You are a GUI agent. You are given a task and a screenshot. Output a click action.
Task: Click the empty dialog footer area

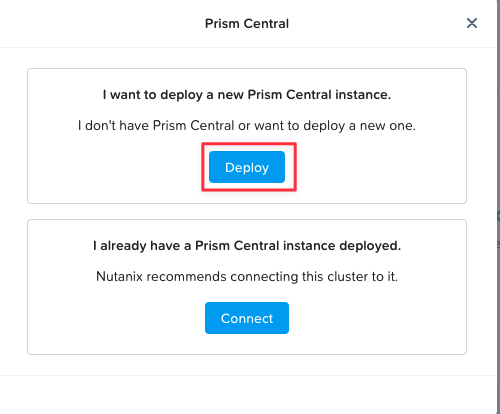click(x=247, y=395)
